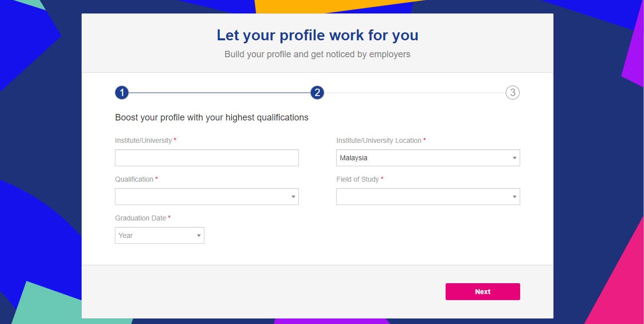Click the red asterisk beside Institute/University
The height and width of the screenshot is (324, 644).
[x=174, y=140]
